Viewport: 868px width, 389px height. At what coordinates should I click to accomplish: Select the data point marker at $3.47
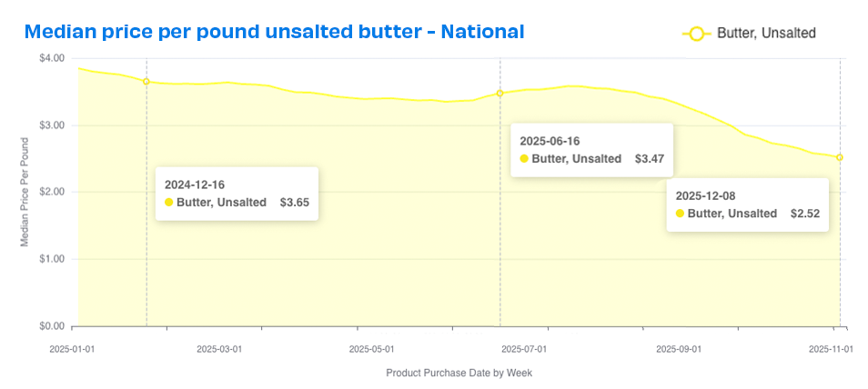(x=500, y=94)
